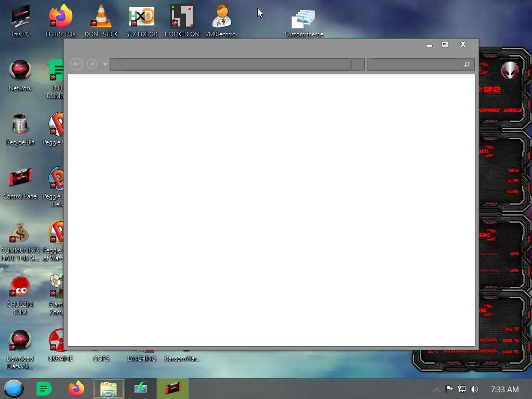Click the search magnifier icon

point(467,64)
